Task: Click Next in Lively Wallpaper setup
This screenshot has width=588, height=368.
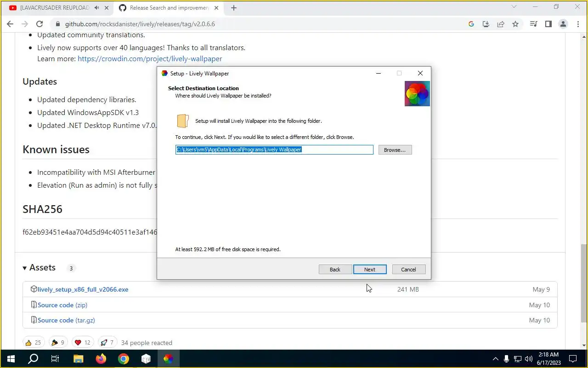Action: click(x=370, y=270)
